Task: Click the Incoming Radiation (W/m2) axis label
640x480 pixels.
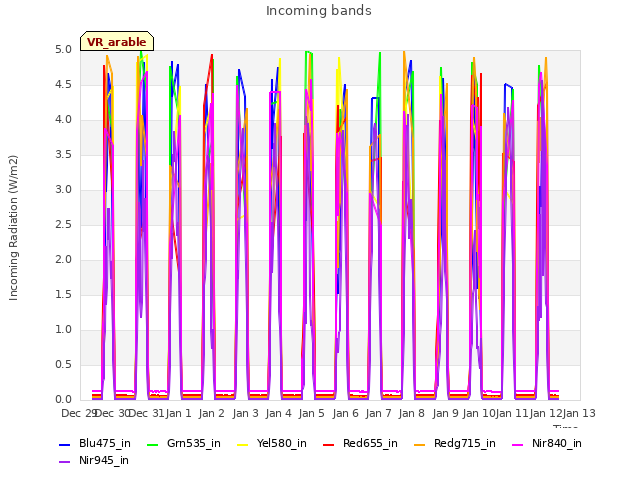Action: [13, 228]
